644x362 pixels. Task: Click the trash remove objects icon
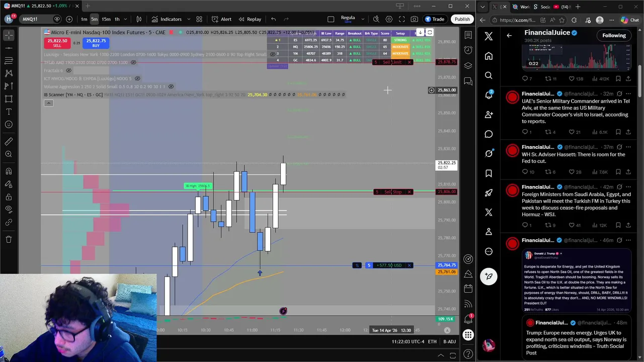point(9,239)
